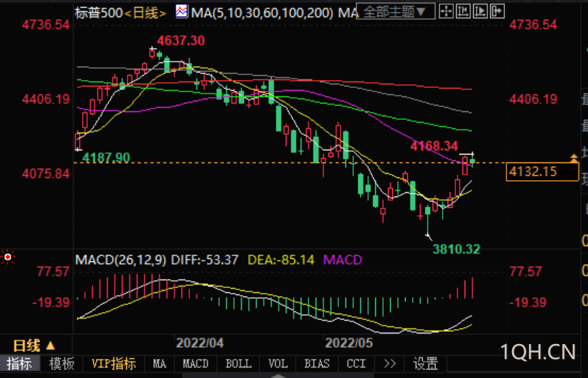Click the play-forward chart icon
Image resolution: width=588 pixels, height=378 pixels.
coord(480,11)
